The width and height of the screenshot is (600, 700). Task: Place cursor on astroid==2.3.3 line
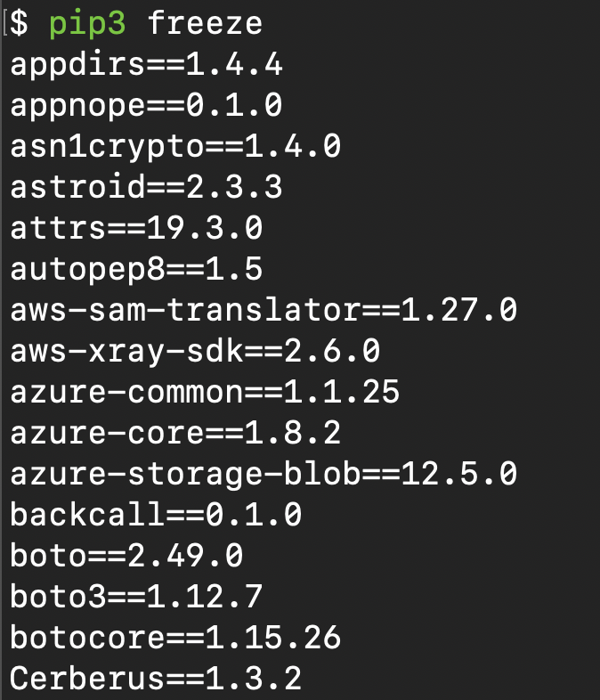pos(146,187)
